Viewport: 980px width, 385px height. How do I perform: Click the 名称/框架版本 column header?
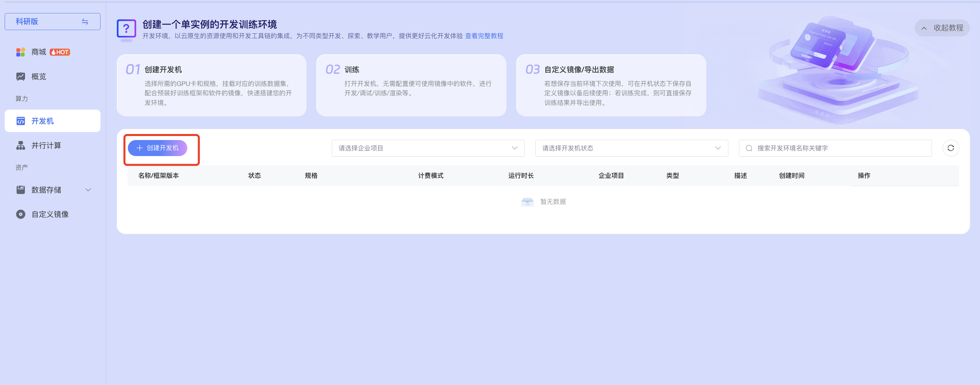159,175
